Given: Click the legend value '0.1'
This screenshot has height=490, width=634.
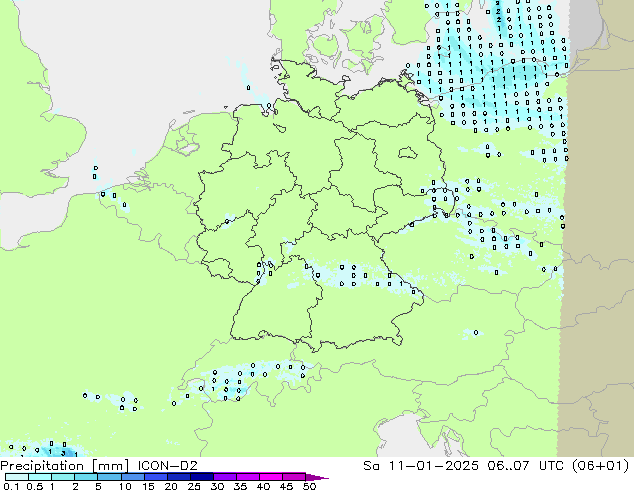Looking at the screenshot, I should click(12, 486).
